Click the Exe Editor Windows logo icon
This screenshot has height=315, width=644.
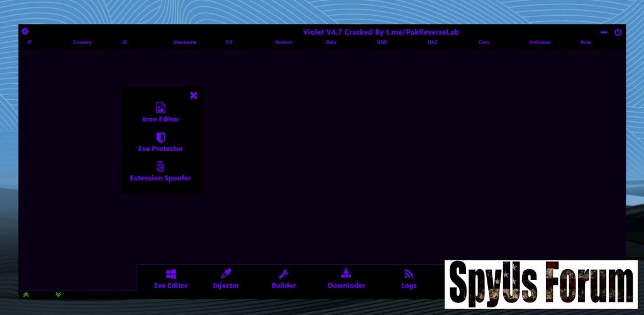click(171, 274)
